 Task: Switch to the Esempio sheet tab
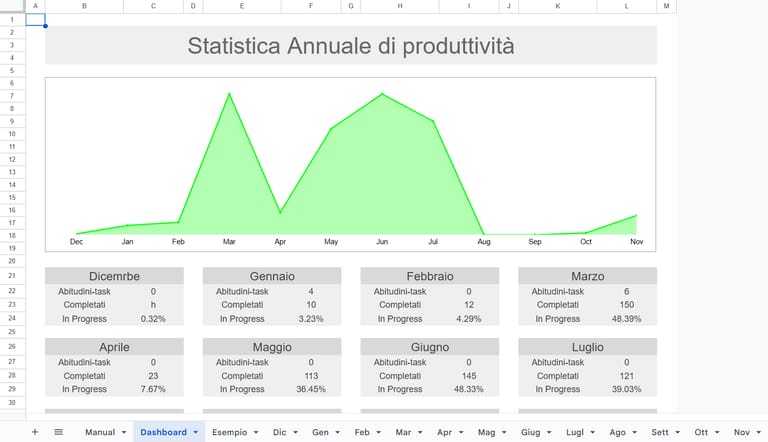coord(229,432)
